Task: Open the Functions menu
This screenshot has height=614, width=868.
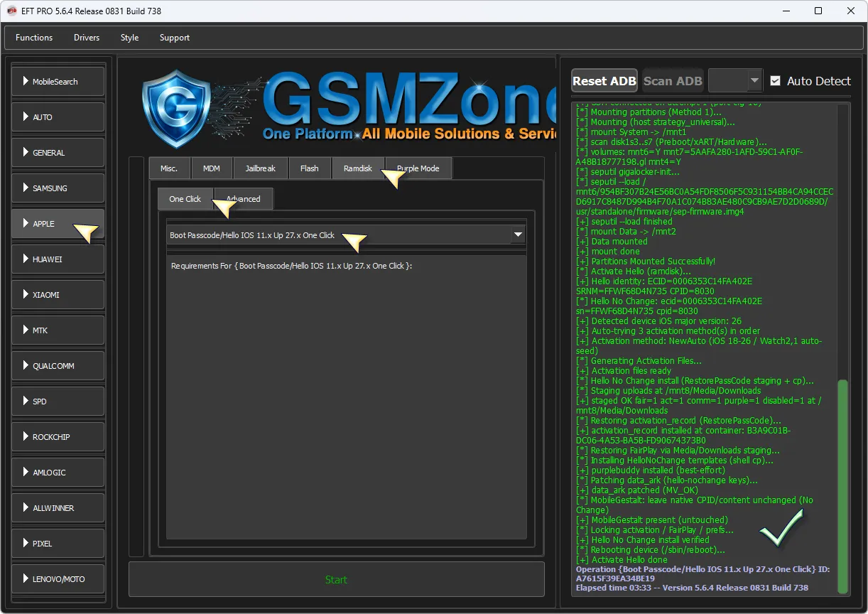Action: point(34,38)
